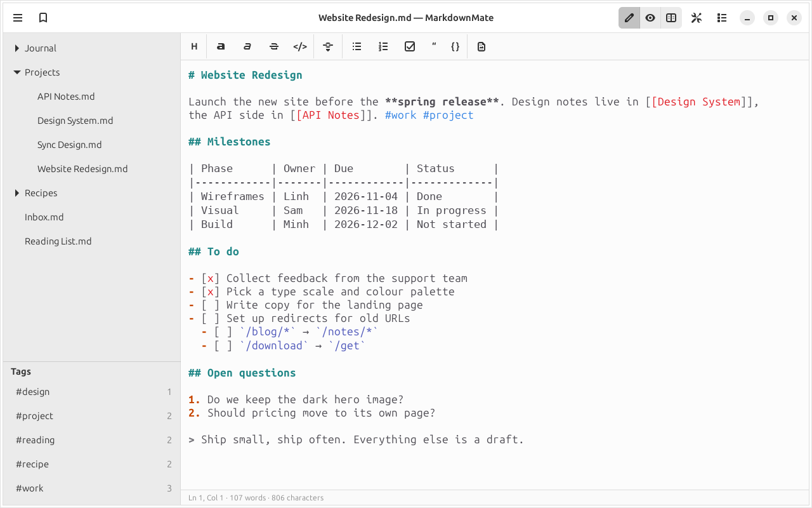Insert a horizontal rule
The width and height of the screenshot is (812, 508).
328,46
